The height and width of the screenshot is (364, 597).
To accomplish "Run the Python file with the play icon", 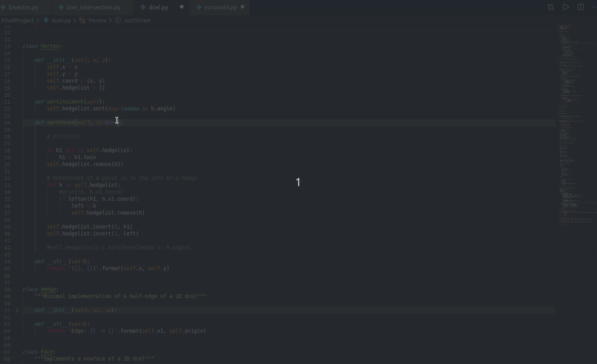I will click(566, 7).
